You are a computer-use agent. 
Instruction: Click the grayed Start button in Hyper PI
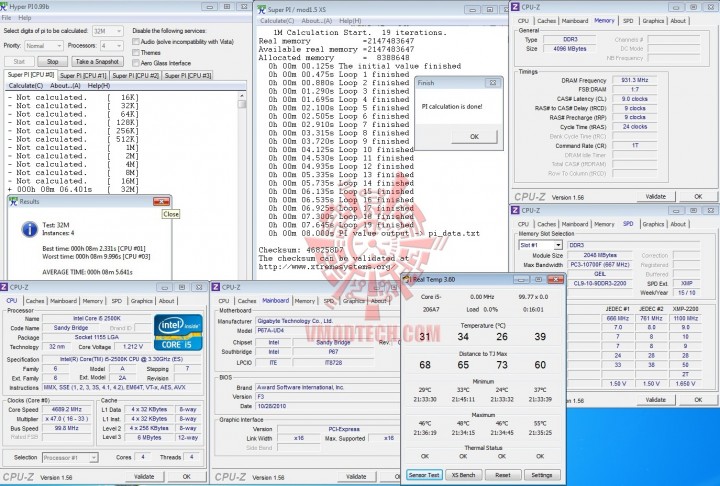19,62
